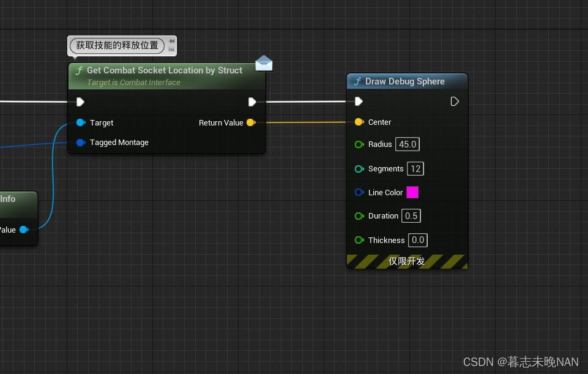The width and height of the screenshot is (588, 374).
Task: Open the magenta Line Color swatch
Action: [x=412, y=192]
